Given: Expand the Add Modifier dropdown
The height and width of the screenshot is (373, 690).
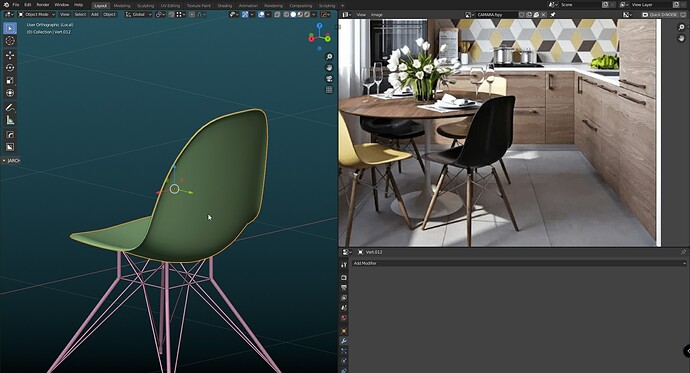Looking at the screenshot, I should pos(519,263).
